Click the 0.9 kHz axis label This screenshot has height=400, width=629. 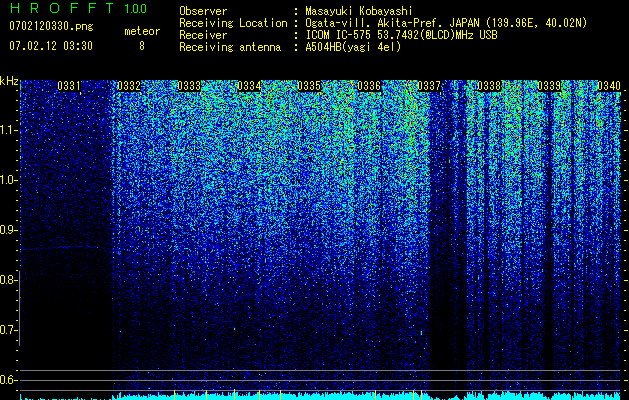(x=8, y=230)
